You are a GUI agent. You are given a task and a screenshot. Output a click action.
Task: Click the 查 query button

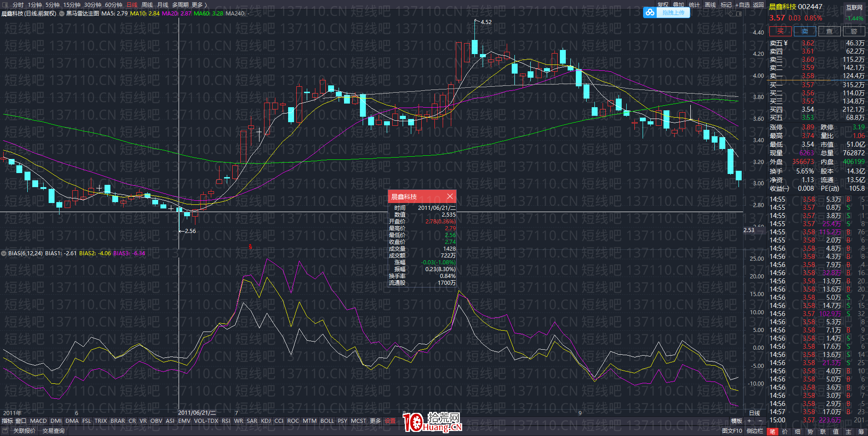click(x=829, y=31)
